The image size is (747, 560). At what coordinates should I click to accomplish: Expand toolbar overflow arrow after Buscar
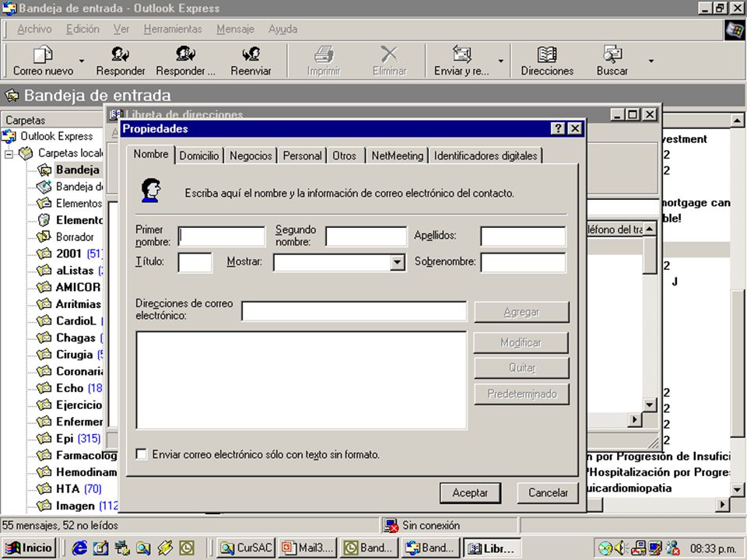point(651,61)
